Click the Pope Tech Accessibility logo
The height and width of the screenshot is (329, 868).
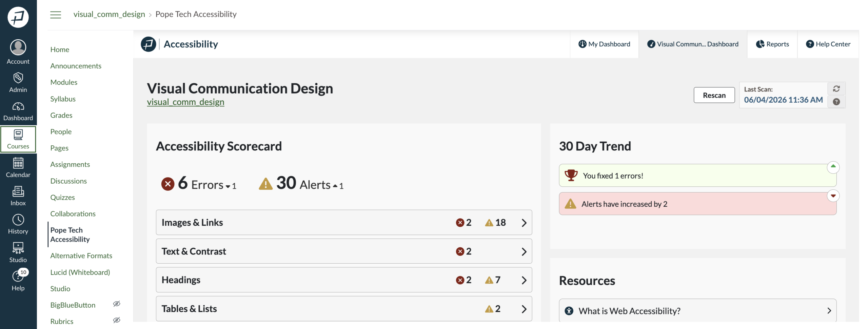tap(148, 44)
